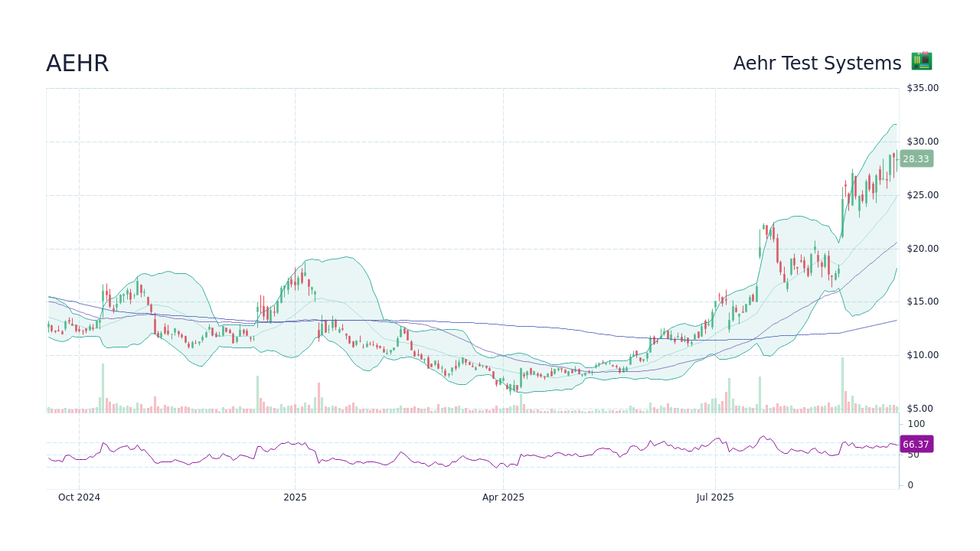Open the Aehr Test Systems company name link
Viewport: 980px width, 551px height.
[818, 64]
